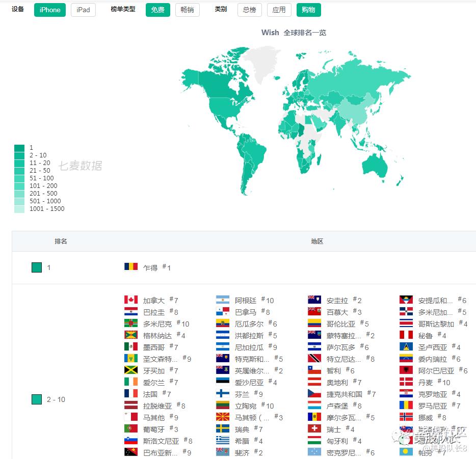
Task: Click legend swatch for 101 - 200
Action: (x=19, y=186)
